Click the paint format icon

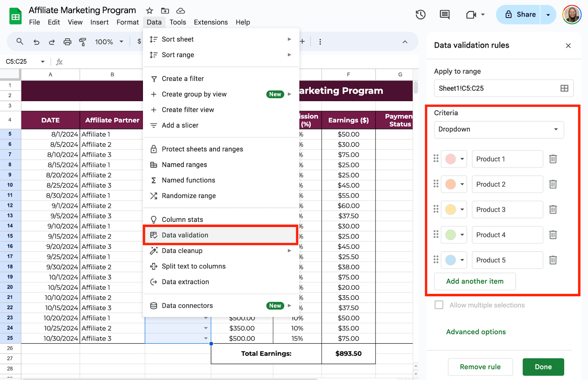click(x=83, y=42)
